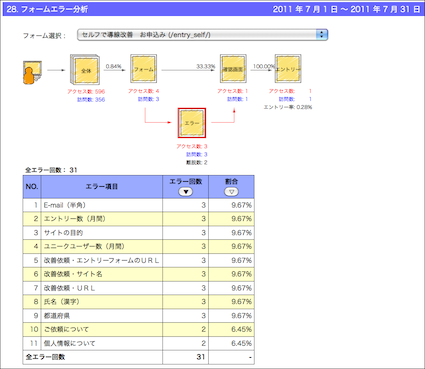Click the 100.00% transition rate label
Screen dimensions: 425x369
coord(263,66)
